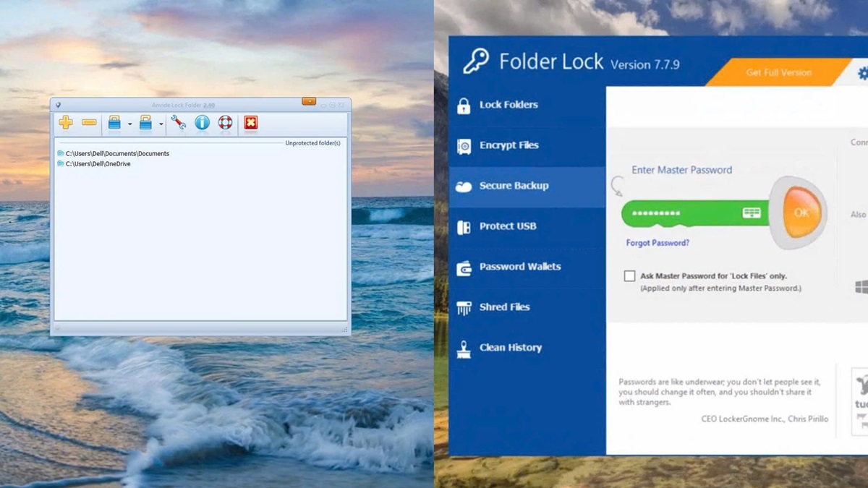The image size is (868, 488).
Task: Click the safe icon beside Encrypt Files
Action: 464,146
